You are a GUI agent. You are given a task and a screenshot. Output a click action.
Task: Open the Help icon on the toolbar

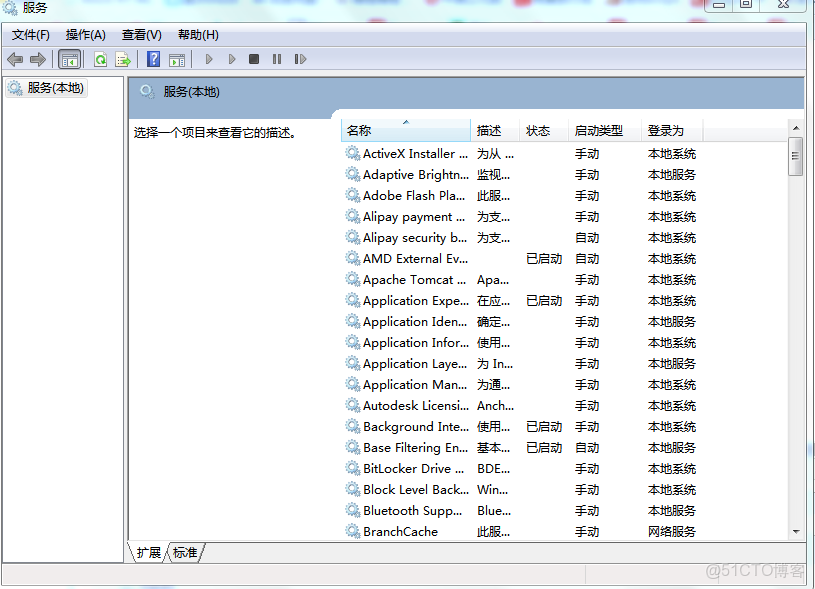[x=152, y=59]
